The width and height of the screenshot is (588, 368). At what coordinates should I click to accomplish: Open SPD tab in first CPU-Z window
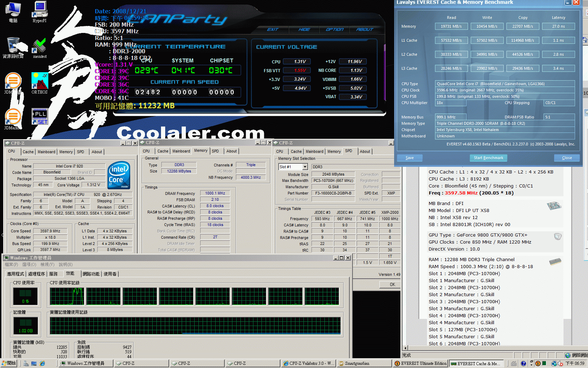point(80,152)
